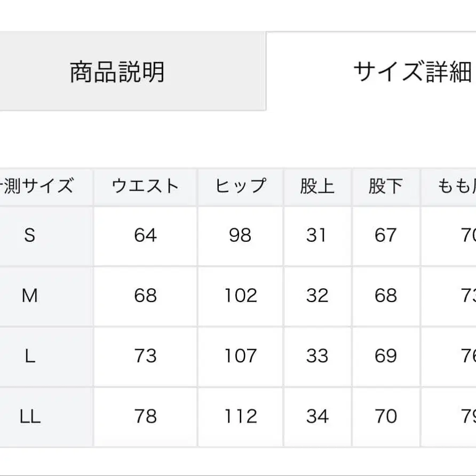Screen dimensions: 476x476
Task: Click the waist value 73 for size L
Action: (145, 355)
